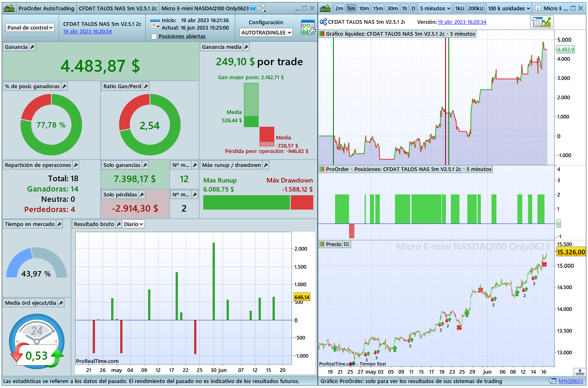Viewport: 588px width, 388px height.
Task: Click the 15.326,00 price label on the price axis
Action: point(571,252)
